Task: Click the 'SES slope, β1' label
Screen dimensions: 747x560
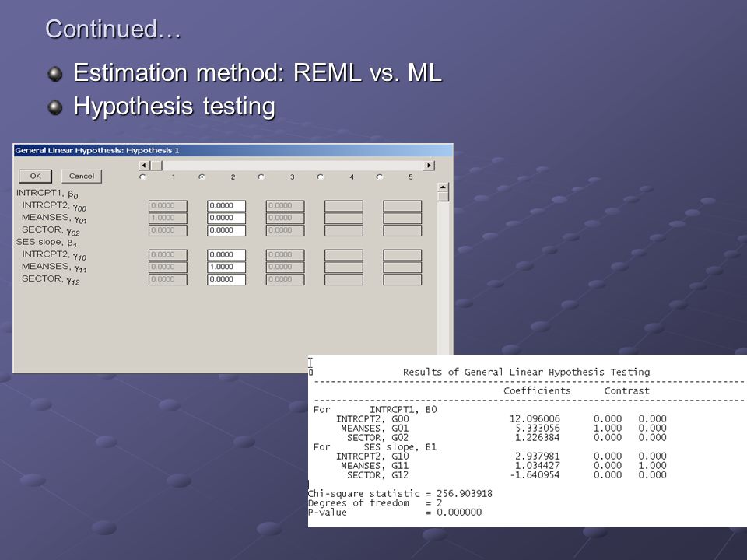Action: tap(46, 243)
